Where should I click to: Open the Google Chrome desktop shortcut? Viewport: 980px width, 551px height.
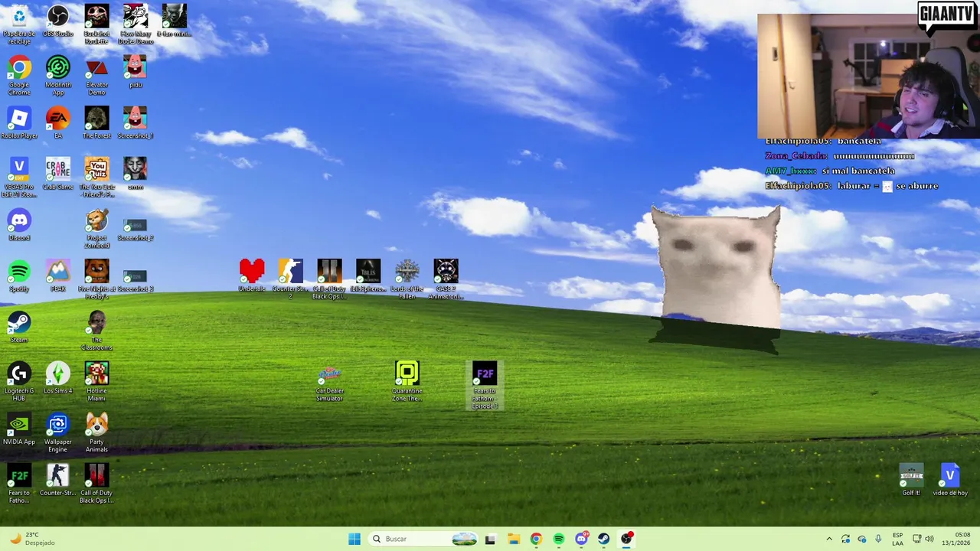pyautogui.click(x=19, y=75)
